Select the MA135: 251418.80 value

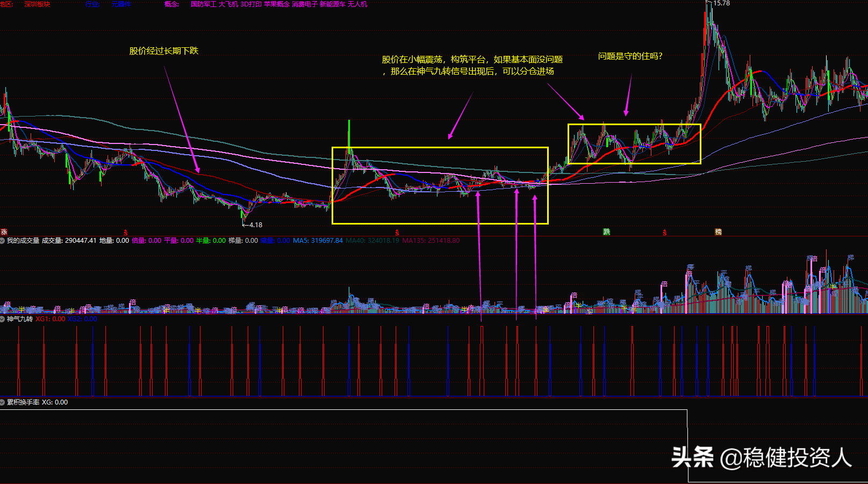click(x=431, y=241)
